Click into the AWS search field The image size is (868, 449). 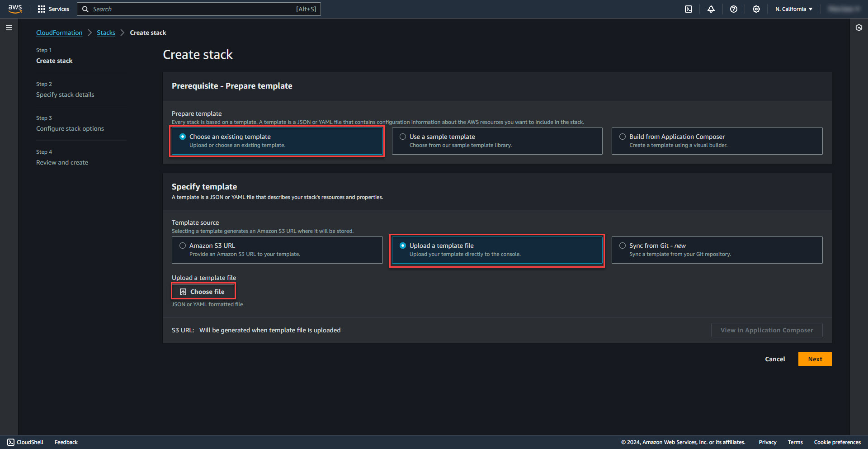click(x=199, y=9)
